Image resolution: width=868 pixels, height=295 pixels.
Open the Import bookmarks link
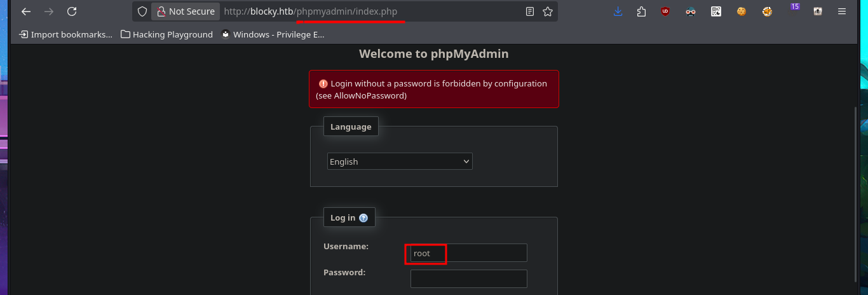tap(66, 34)
